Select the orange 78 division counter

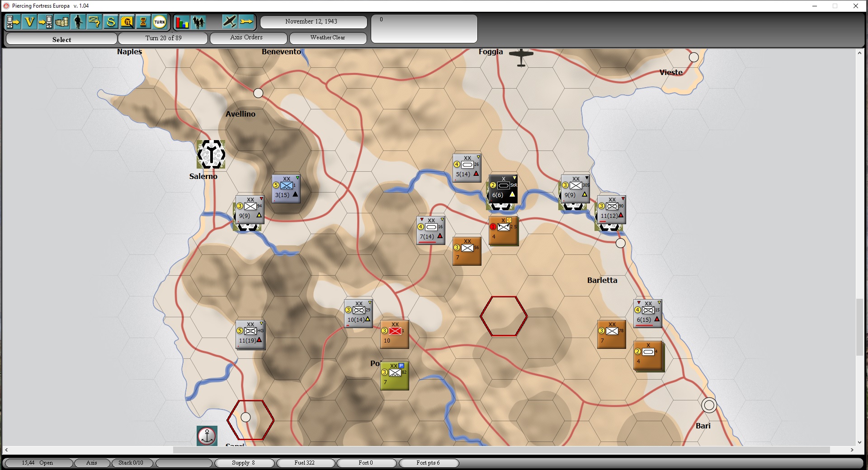coord(612,334)
